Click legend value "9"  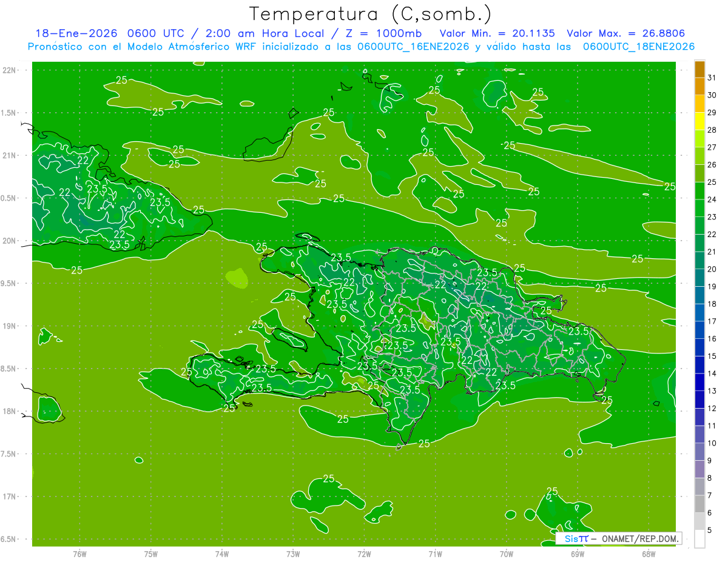(x=710, y=461)
